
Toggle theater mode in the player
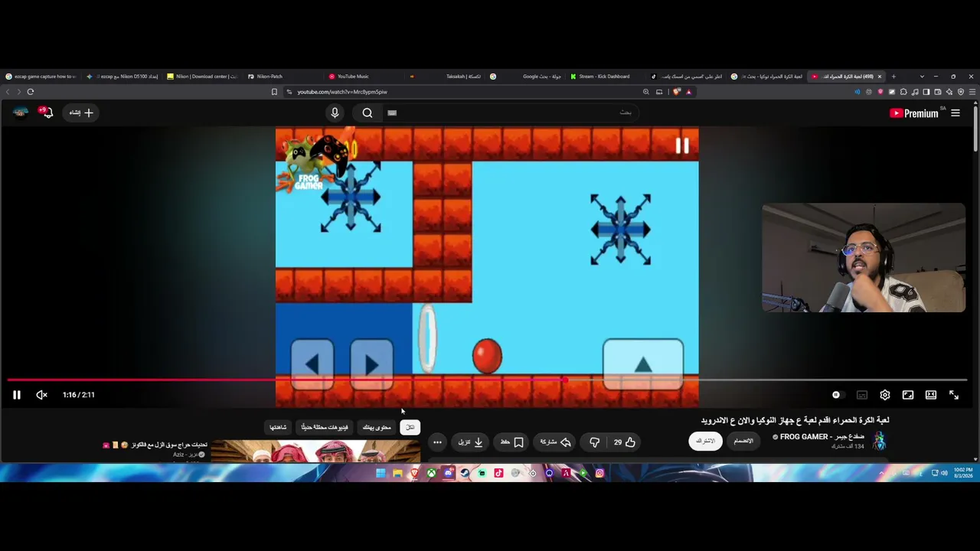931,395
